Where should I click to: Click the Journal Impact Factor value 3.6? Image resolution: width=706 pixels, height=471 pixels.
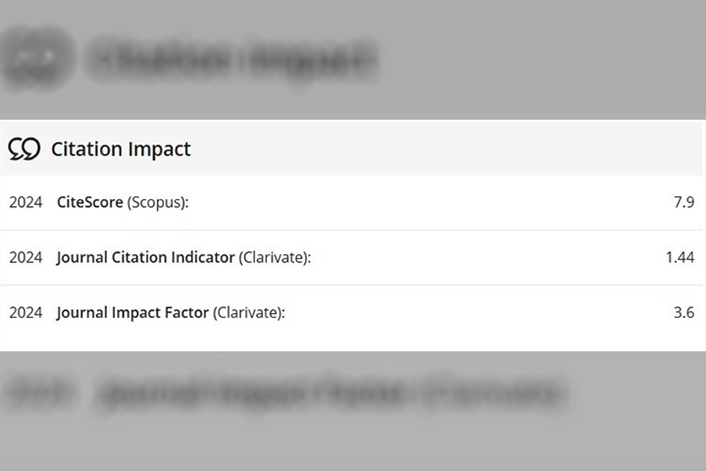tap(684, 312)
